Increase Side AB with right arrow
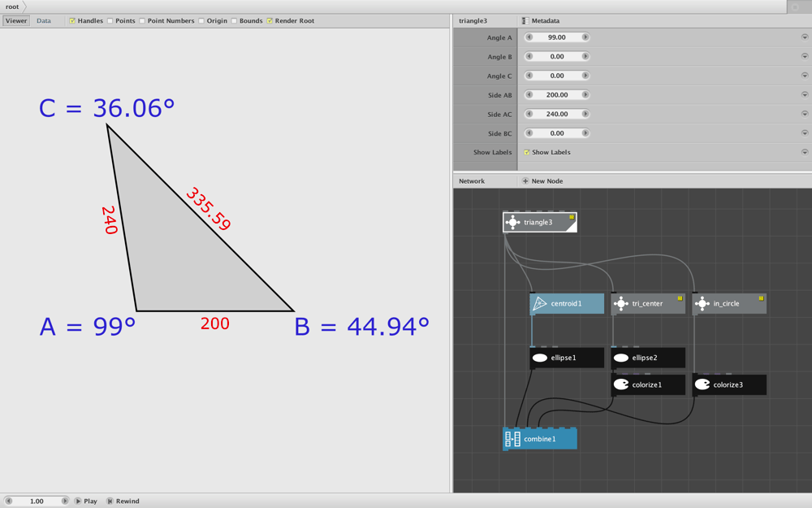Screen dimensions: 812x508 point(585,95)
